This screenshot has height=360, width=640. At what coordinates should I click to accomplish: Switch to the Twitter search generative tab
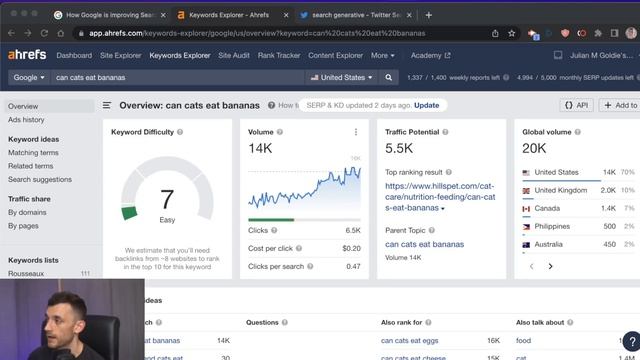click(x=356, y=15)
